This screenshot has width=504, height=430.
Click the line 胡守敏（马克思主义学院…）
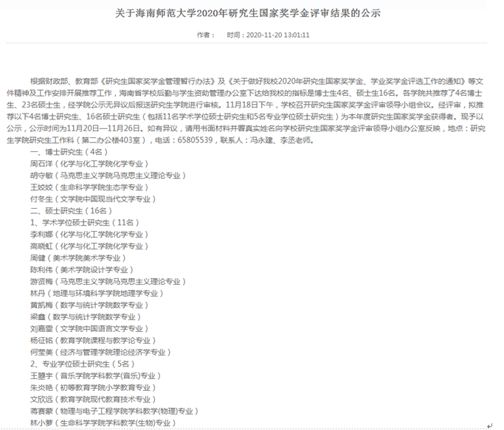coord(108,176)
